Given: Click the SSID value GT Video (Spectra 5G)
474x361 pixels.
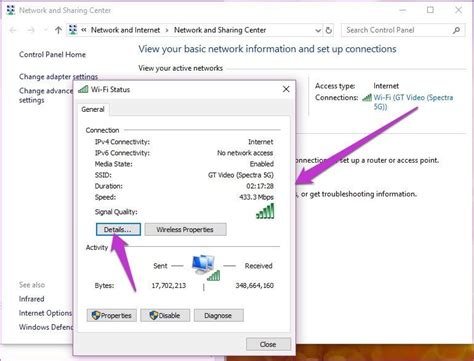Looking at the screenshot, I should pos(241,175).
